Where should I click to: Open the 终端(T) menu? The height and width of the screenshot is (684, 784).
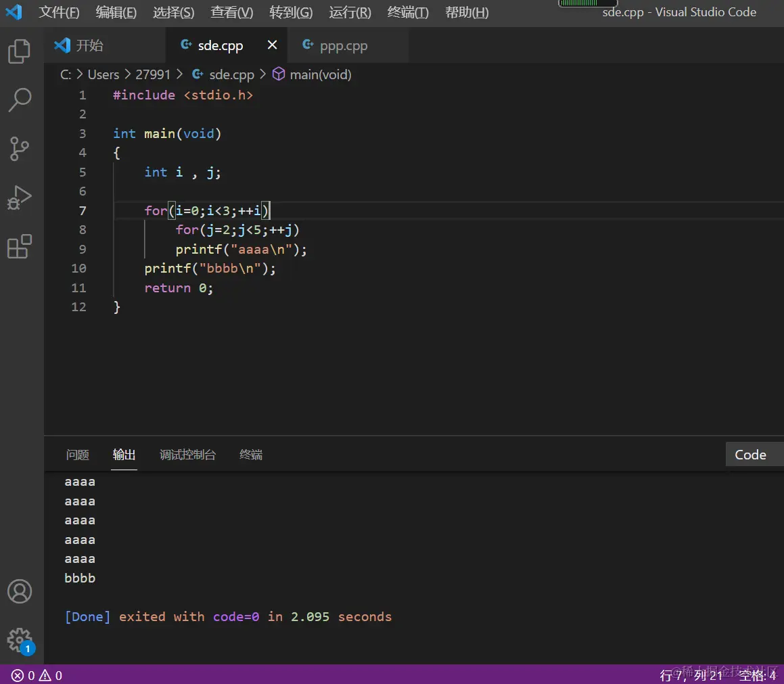coord(408,12)
